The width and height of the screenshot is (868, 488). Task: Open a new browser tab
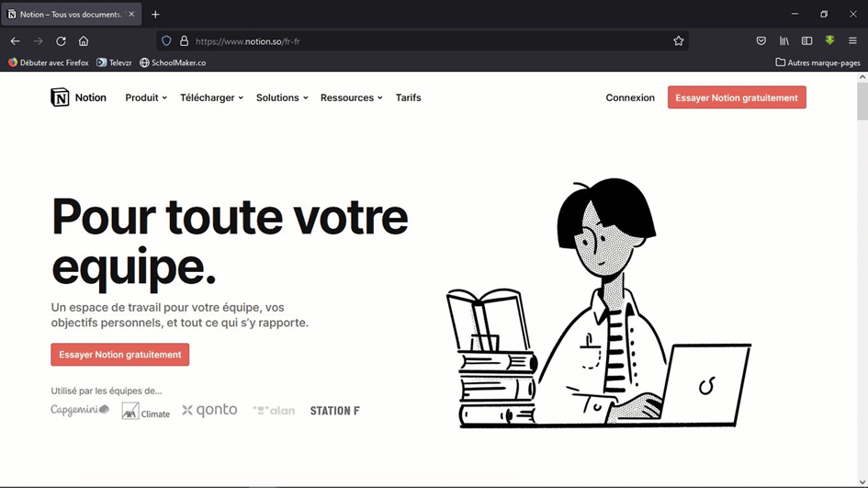point(155,15)
